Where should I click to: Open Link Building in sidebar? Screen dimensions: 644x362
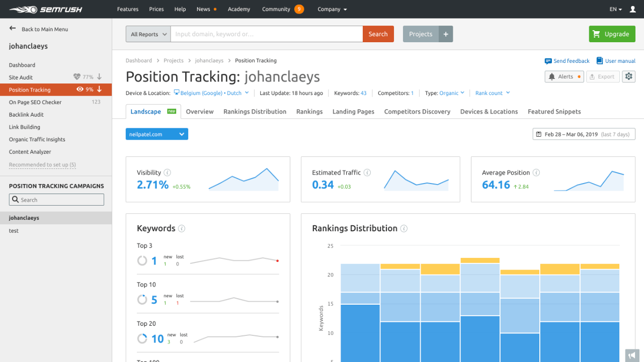(25, 127)
